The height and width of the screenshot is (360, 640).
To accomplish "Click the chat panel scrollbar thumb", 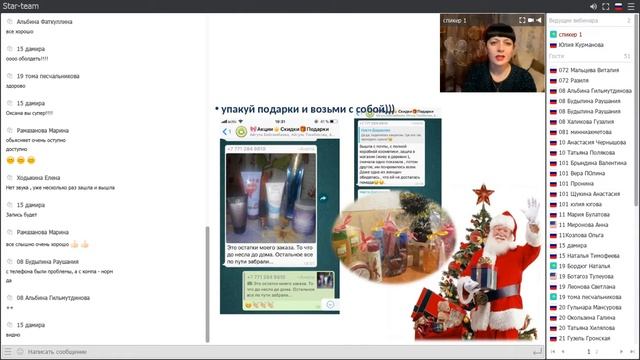I will [207, 284].
